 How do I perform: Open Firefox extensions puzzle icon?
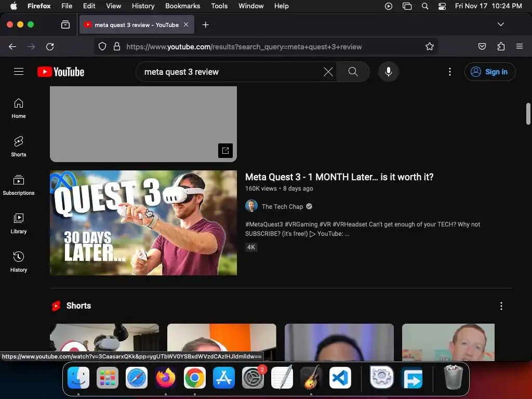pyautogui.click(x=501, y=46)
